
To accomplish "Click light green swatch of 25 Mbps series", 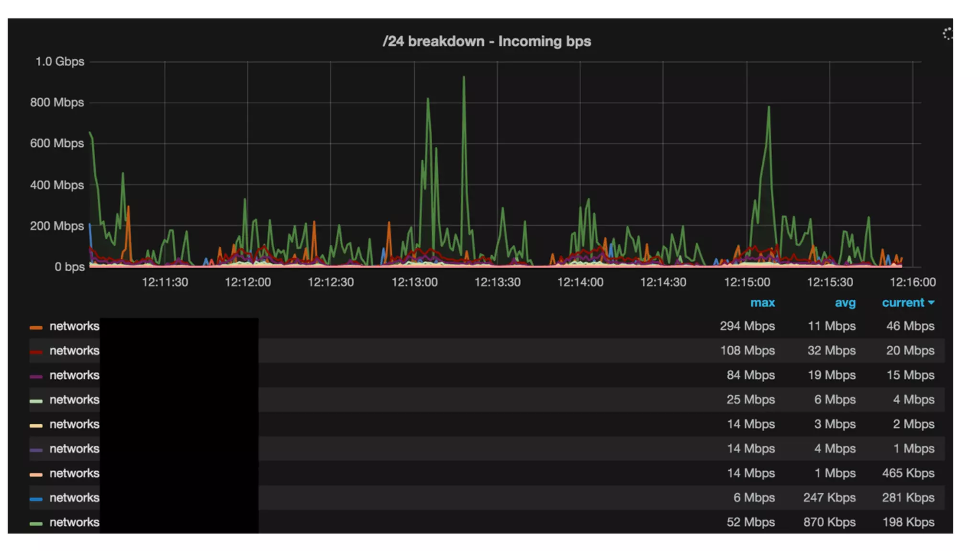I will [x=36, y=401].
